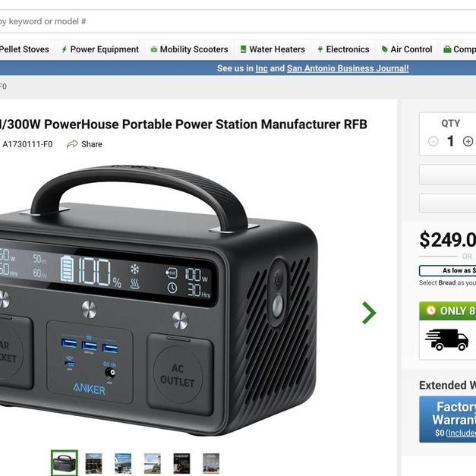Image resolution: width=476 pixels, height=476 pixels.
Task: Select the second product thumbnail
Action: click(94, 463)
